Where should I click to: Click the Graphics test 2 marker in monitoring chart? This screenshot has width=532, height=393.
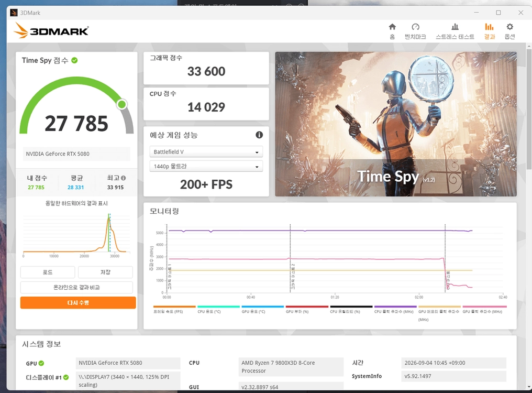293,276
